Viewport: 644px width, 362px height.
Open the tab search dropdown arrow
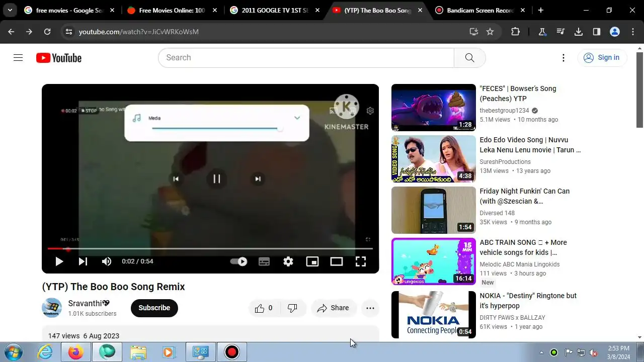tap(10, 10)
